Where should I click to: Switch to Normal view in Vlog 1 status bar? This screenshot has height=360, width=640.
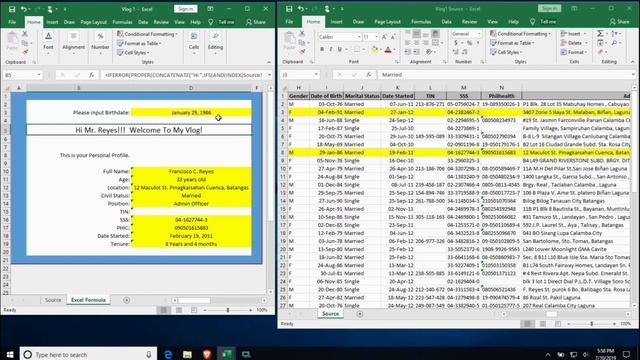164,310
